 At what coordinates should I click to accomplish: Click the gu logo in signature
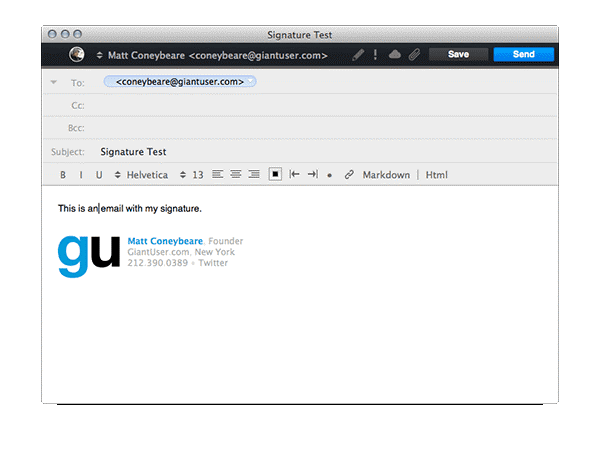[x=89, y=256]
